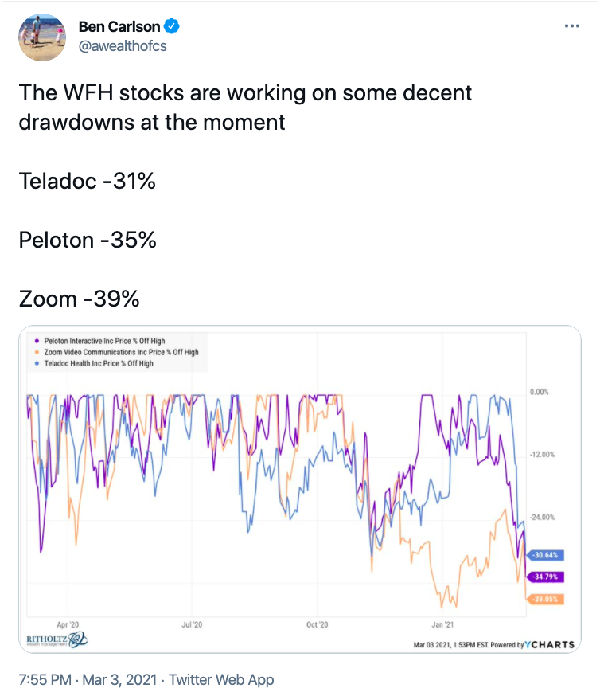This screenshot has height=700, width=604.
Task: Click the orange Zoom Video legend dot
Action: click(37, 352)
